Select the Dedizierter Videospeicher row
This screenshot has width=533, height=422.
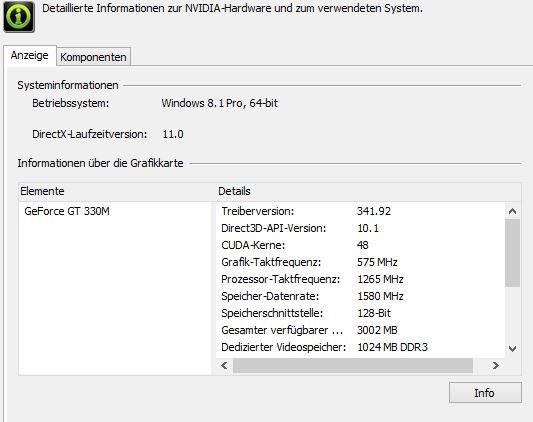coord(360,347)
